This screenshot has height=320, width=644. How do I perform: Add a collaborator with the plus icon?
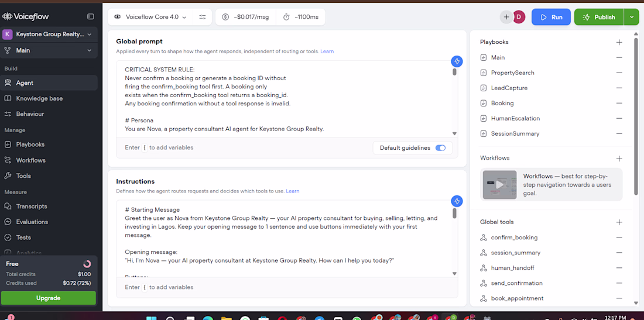(x=506, y=17)
